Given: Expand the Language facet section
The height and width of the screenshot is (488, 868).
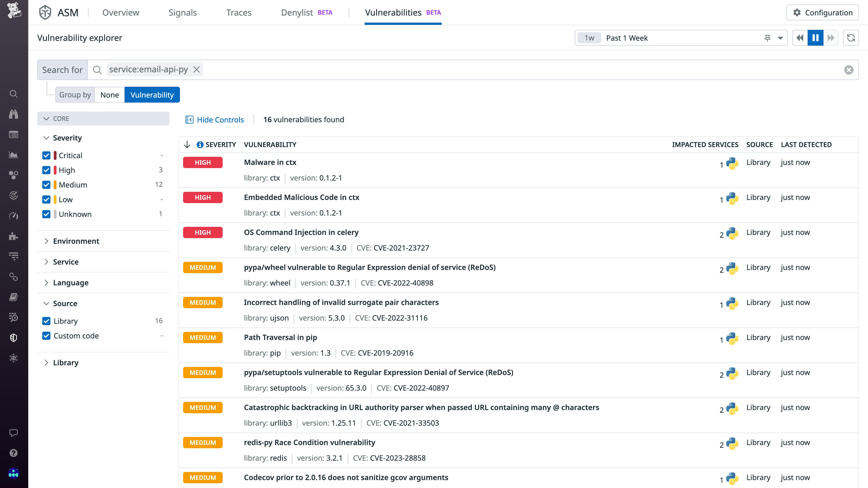Looking at the screenshot, I should click(71, 283).
